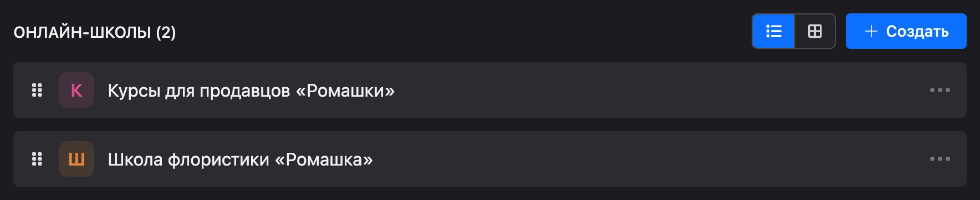Click the word Курсы in first row

[x=134, y=91]
